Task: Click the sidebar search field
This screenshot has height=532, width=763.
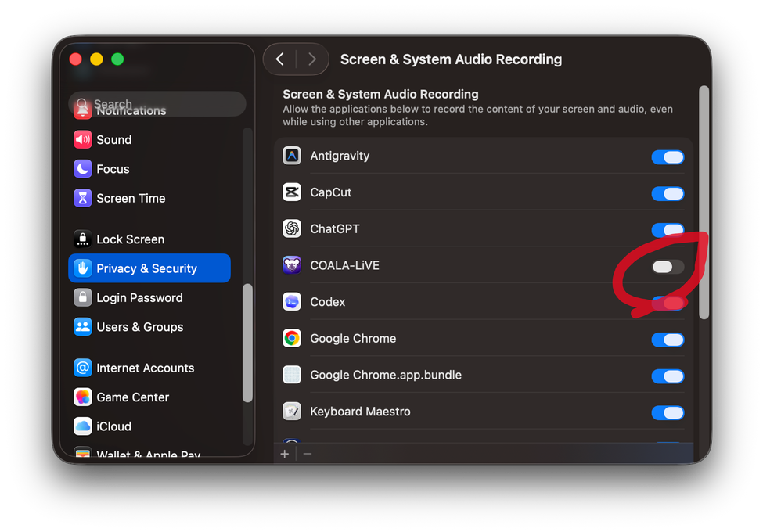Action: tap(157, 103)
